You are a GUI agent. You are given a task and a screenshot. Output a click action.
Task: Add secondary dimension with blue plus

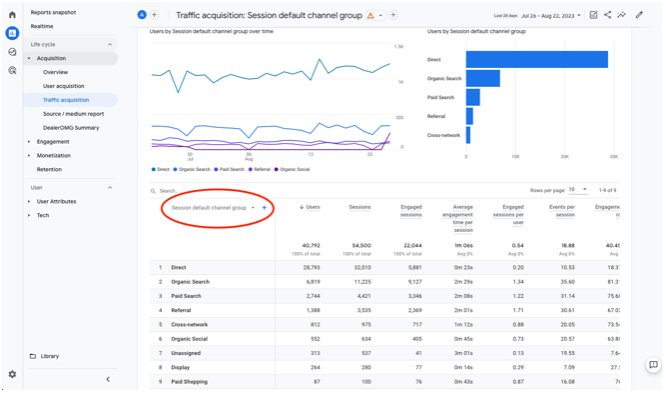coord(264,208)
